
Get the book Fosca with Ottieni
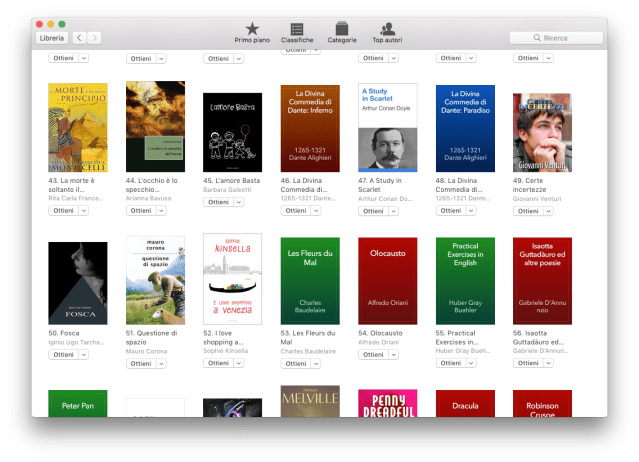(63, 355)
